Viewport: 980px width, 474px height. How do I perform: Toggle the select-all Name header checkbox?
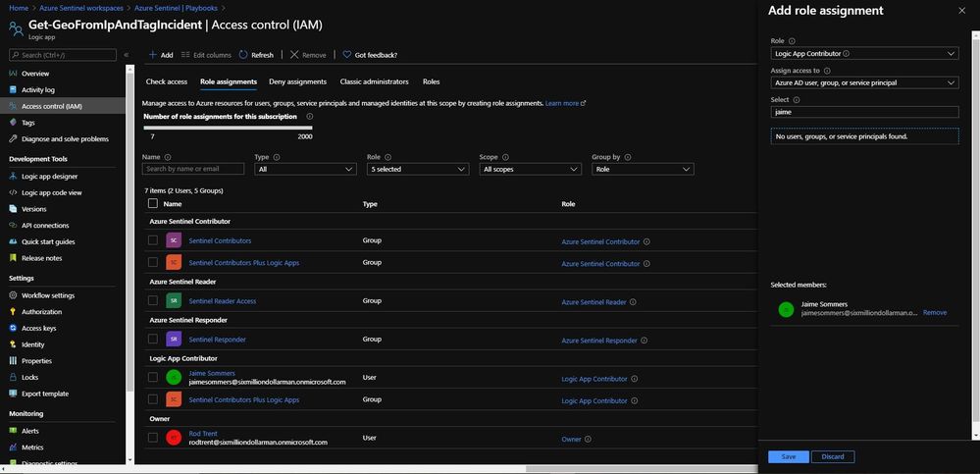[x=153, y=203]
